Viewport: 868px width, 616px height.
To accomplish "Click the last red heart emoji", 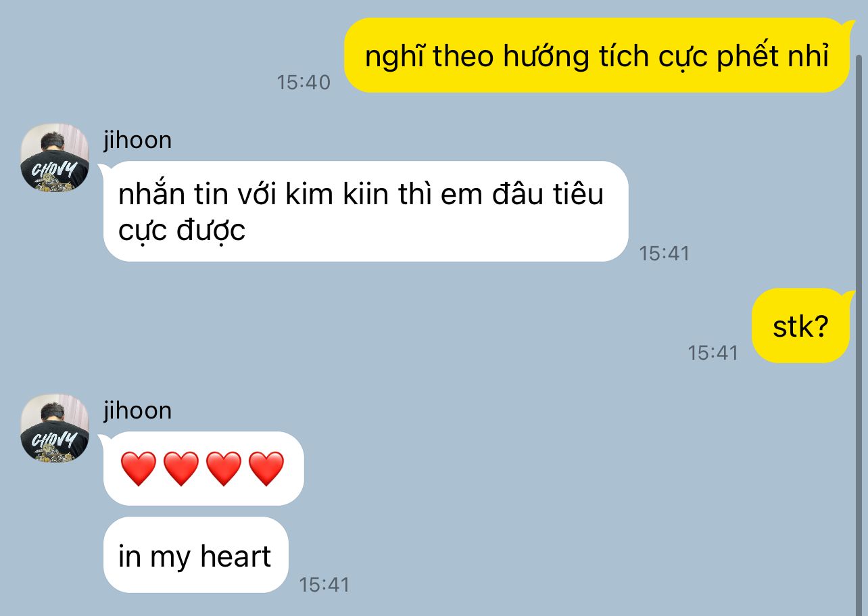I will point(266,469).
